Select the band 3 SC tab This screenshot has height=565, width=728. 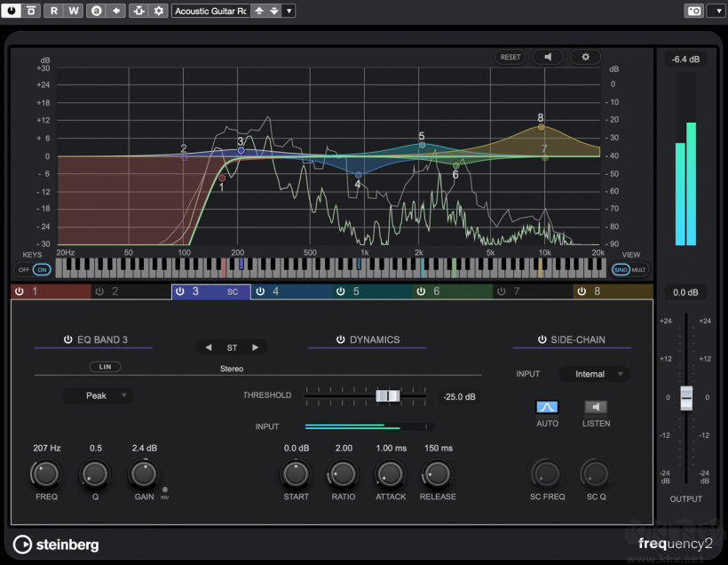231,290
